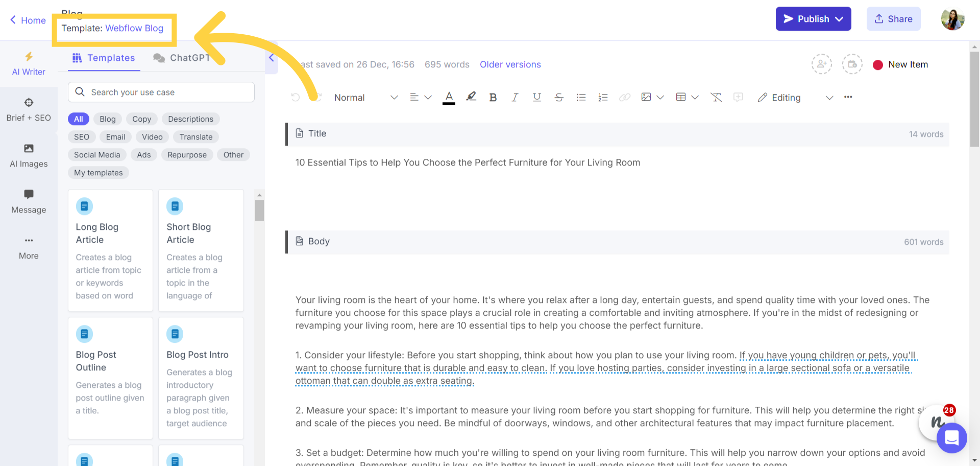This screenshot has height=466, width=980.
Task: Click the undo icon in toolbar
Action: [295, 97]
